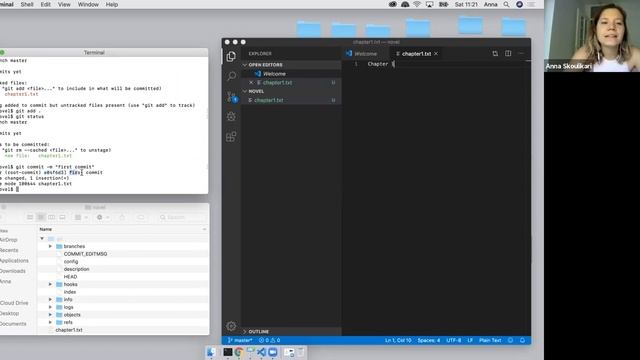Click the Siri icon in menu bar
This screenshot has height=360, width=640.
[x=519, y=4]
